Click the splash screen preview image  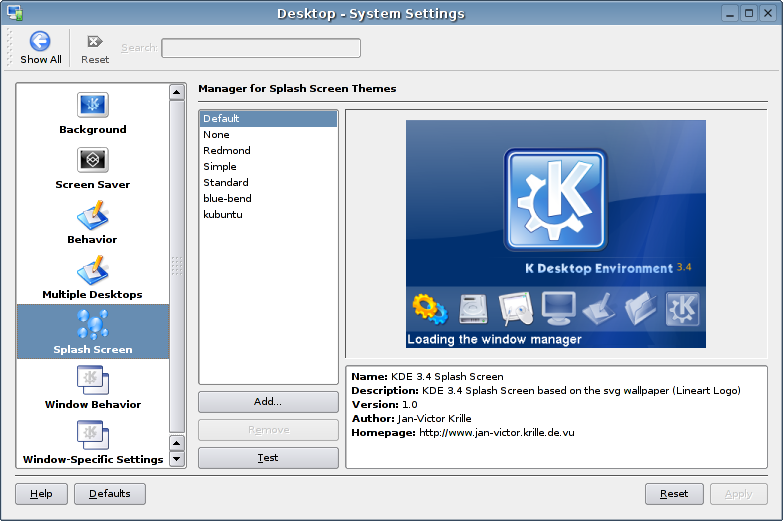(x=556, y=234)
